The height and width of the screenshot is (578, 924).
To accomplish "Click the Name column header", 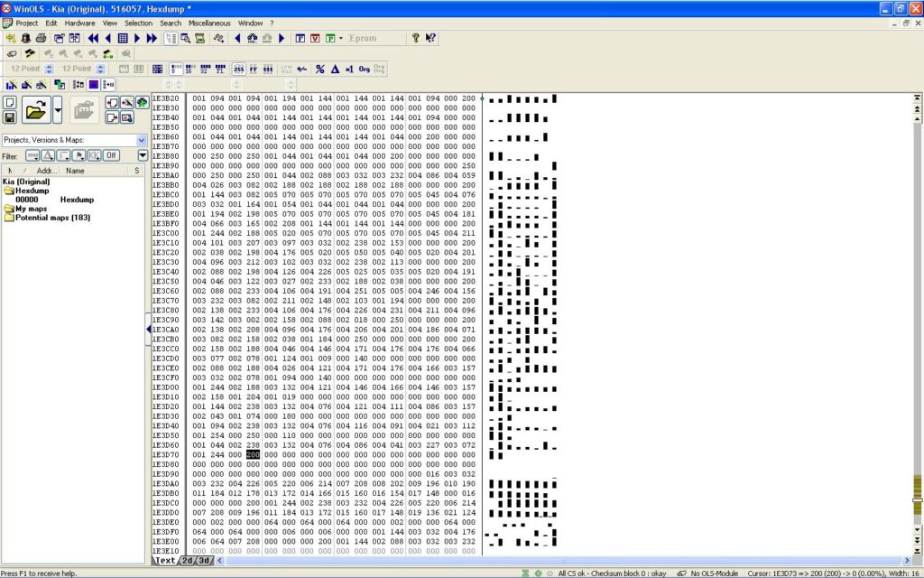I will coord(75,171).
